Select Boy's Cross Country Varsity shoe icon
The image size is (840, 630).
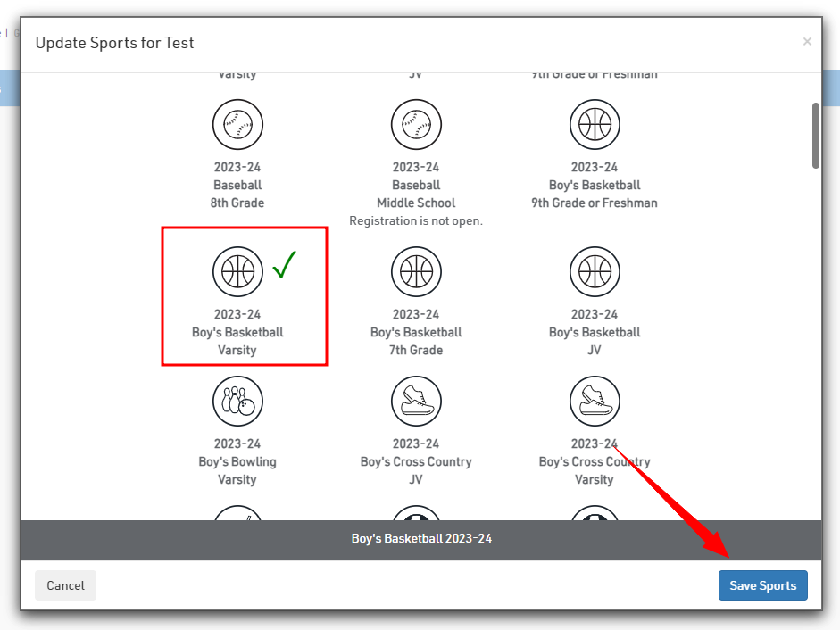coord(595,401)
